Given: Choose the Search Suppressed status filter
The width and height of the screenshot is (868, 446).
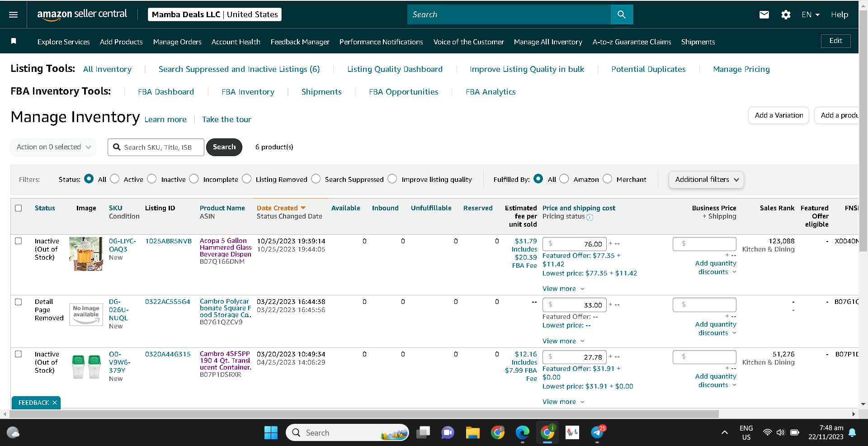Looking at the screenshot, I should (x=316, y=179).
